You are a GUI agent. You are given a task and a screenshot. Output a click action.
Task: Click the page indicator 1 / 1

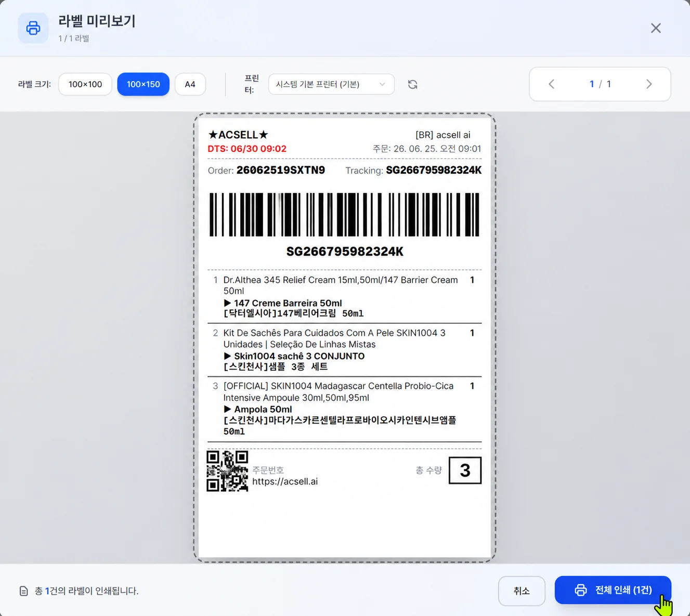click(x=600, y=84)
